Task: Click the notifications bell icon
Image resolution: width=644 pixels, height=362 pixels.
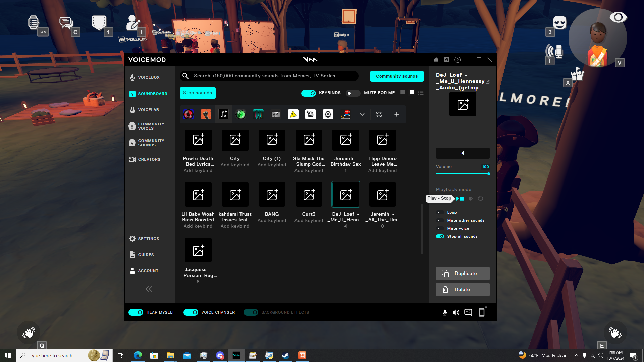Action: click(436, 60)
